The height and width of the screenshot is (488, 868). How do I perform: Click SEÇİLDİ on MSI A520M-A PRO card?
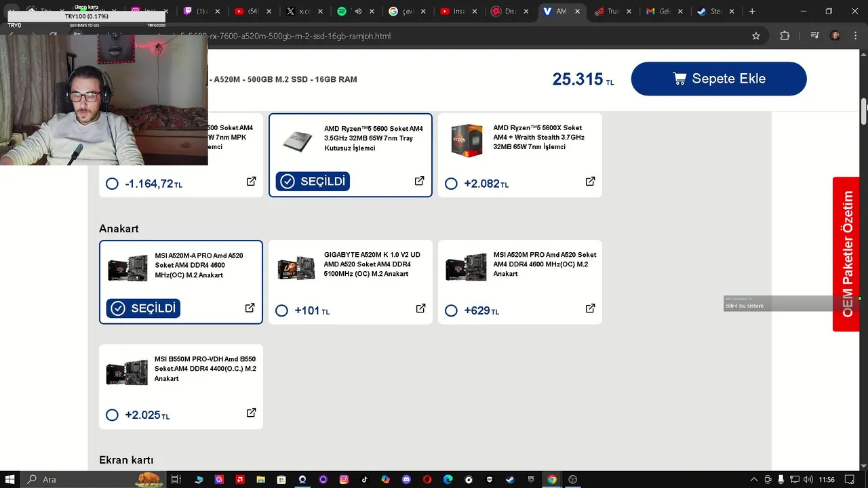[143, 308]
